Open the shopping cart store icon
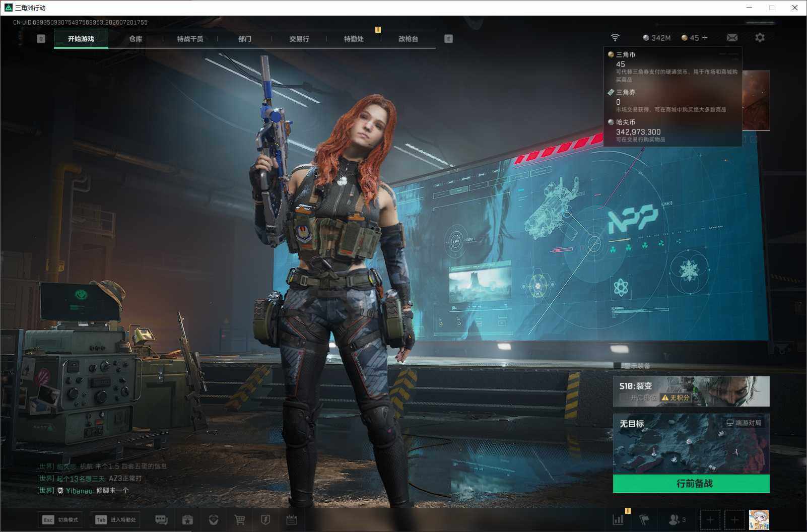Viewport: 807px width, 532px height. [240, 519]
